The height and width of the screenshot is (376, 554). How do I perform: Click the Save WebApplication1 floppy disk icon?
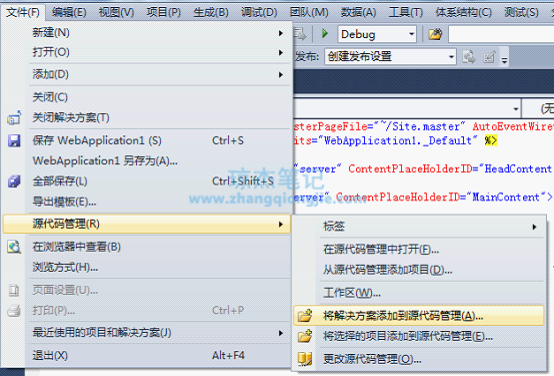point(14,141)
